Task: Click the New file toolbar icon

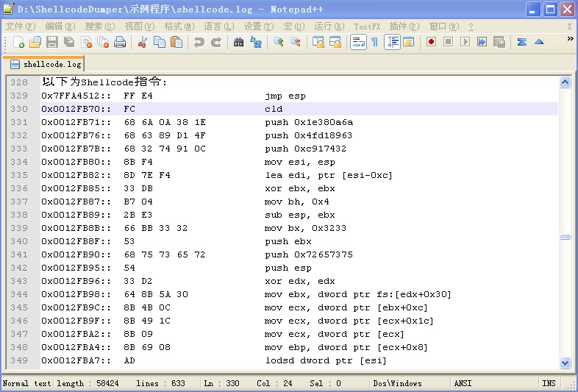Action: coord(19,42)
